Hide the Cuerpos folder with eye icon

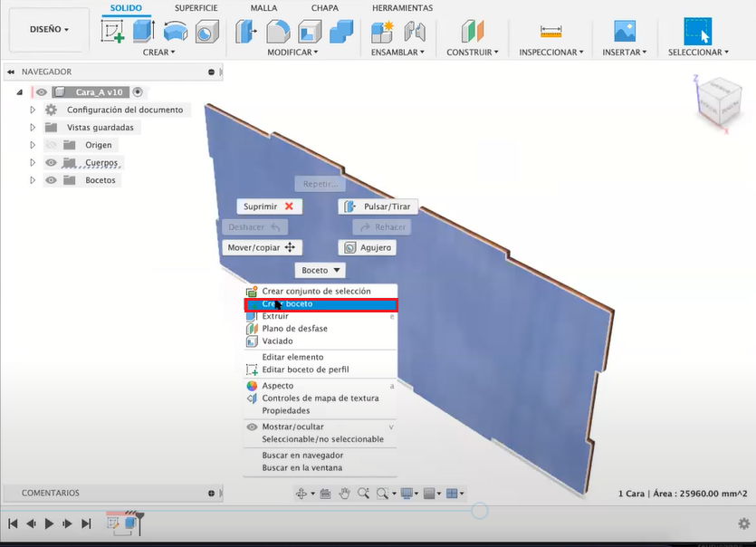(51, 162)
